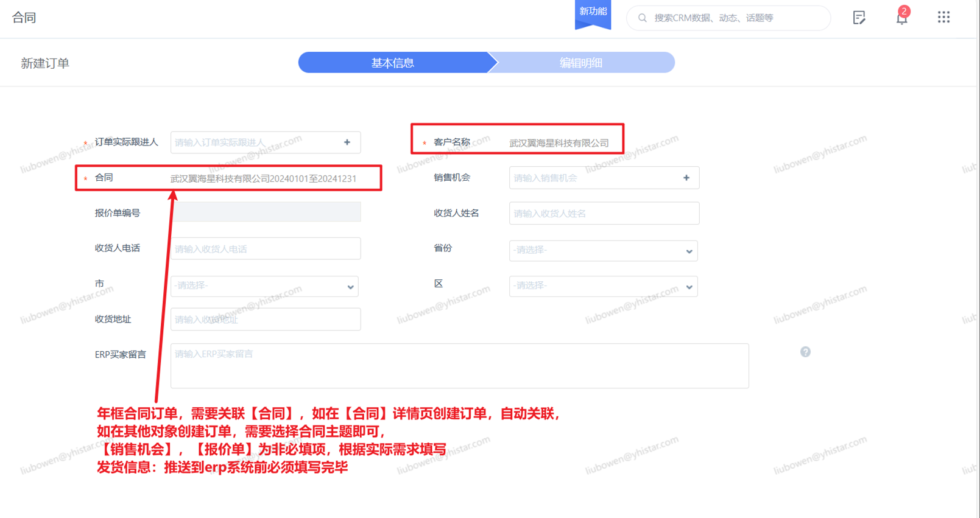Click the 销售机会 input field

604,178
